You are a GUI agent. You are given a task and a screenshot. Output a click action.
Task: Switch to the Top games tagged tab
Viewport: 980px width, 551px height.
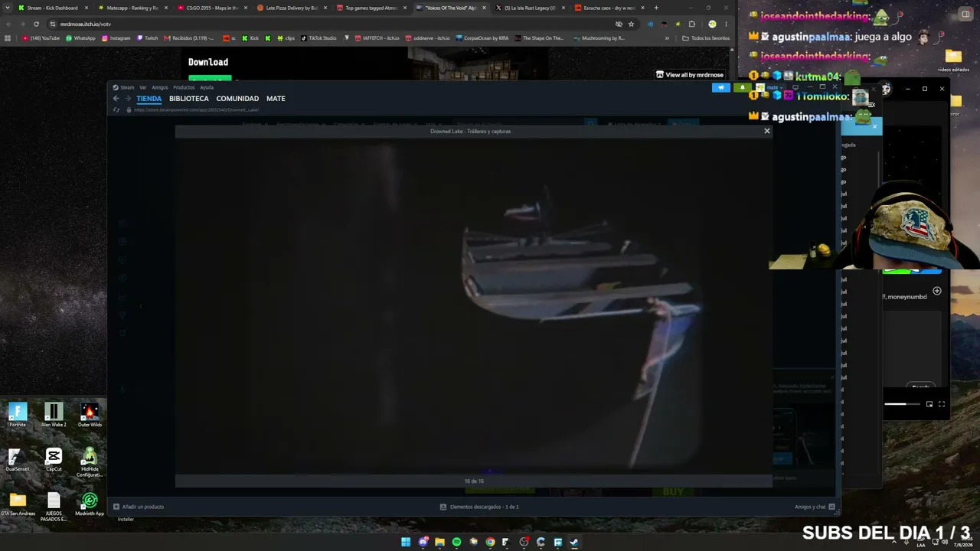pos(371,8)
